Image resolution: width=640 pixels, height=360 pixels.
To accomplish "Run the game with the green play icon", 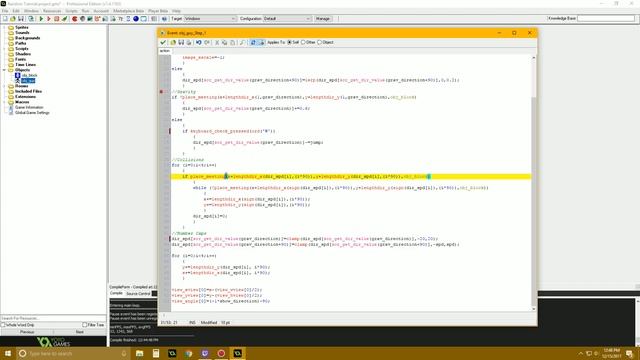I will pos(41,19).
